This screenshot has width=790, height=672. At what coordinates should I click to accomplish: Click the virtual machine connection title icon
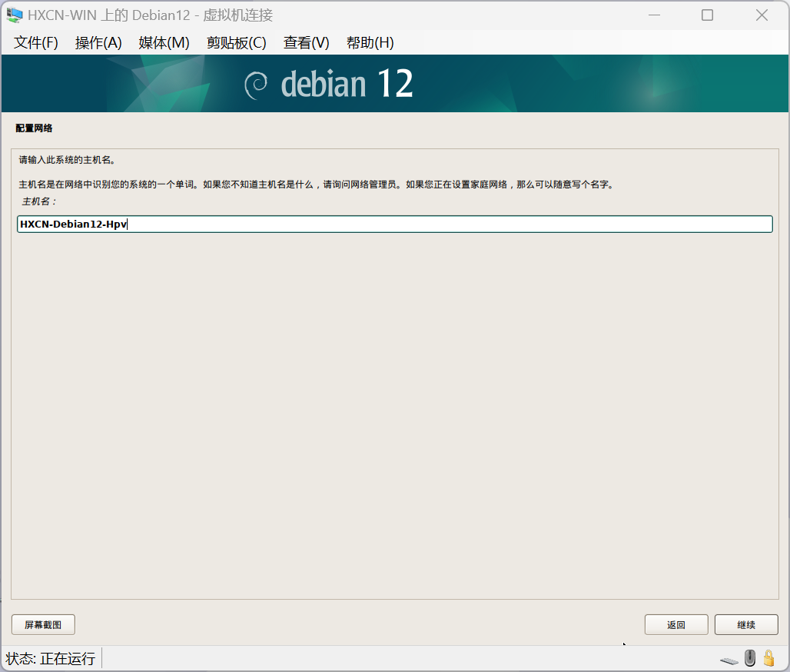tap(14, 15)
